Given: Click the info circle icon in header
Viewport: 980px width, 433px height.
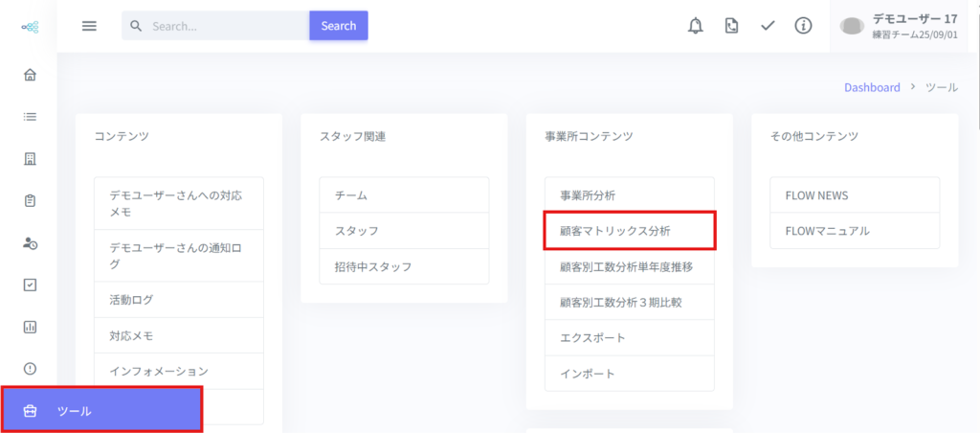Looking at the screenshot, I should pyautogui.click(x=803, y=26).
